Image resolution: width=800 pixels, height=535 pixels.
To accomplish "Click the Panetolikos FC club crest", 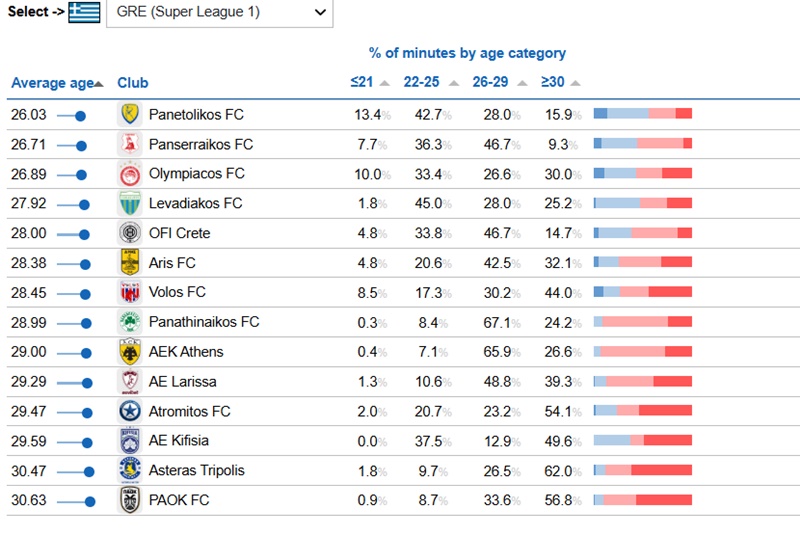I will point(129,114).
